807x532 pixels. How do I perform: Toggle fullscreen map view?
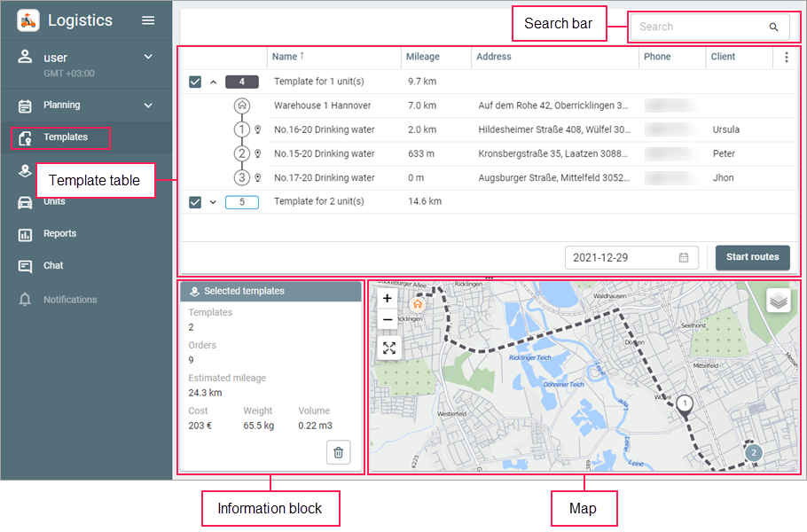point(388,348)
